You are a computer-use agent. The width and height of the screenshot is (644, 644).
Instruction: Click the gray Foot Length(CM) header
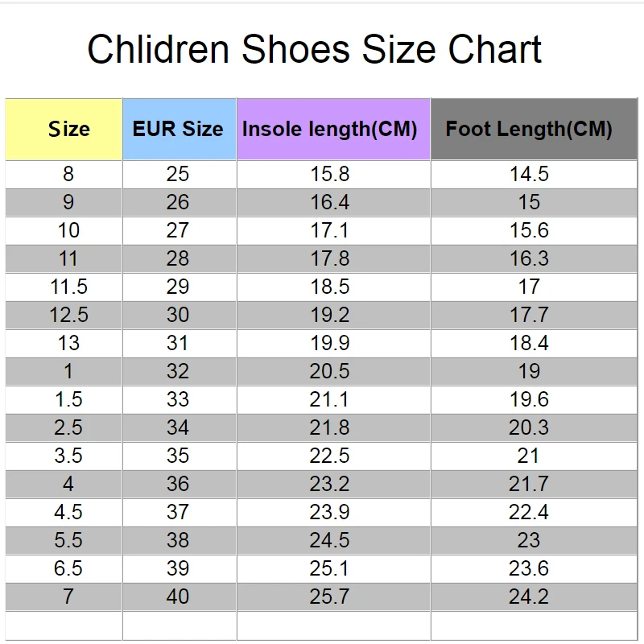pos(529,129)
